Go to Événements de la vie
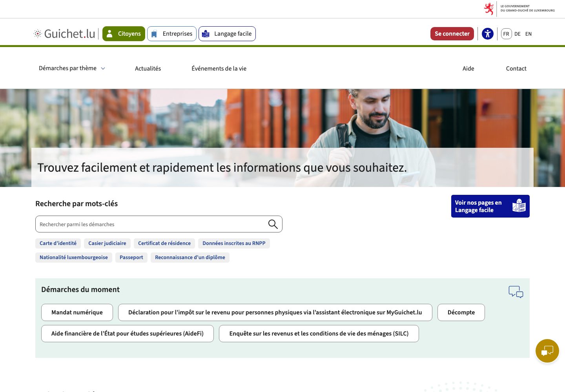The image size is (565, 392). pyautogui.click(x=219, y=69)
